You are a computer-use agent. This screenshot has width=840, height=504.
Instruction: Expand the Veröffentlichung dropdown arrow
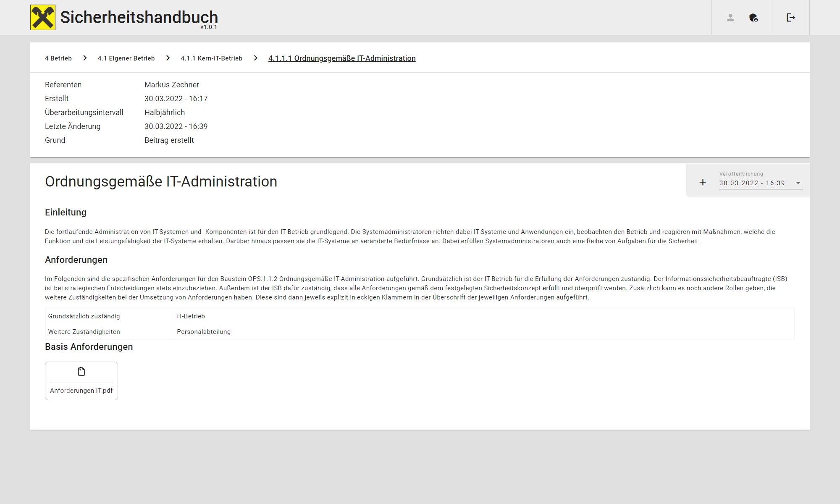click(798, 183)
